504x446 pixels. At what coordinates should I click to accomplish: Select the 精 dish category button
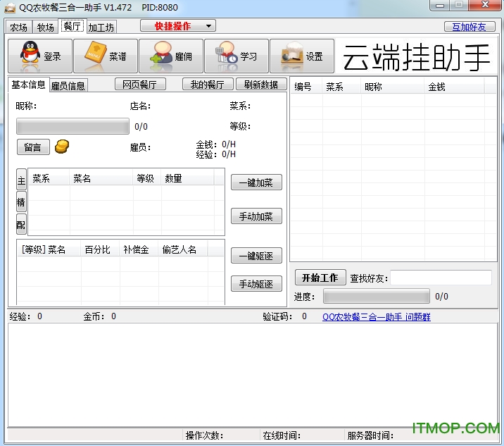21,202
